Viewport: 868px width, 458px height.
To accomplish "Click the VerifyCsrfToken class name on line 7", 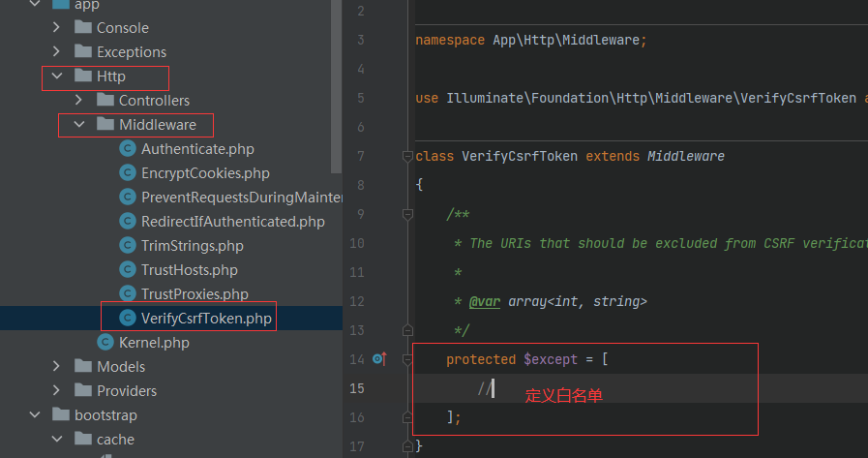I will pyautogui.click(x=520, y=156).
